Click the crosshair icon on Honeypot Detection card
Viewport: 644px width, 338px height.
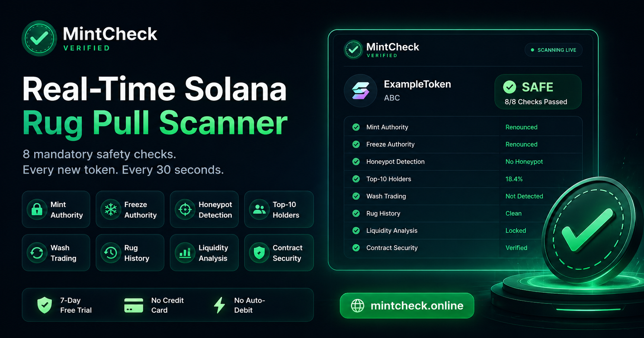185,209
